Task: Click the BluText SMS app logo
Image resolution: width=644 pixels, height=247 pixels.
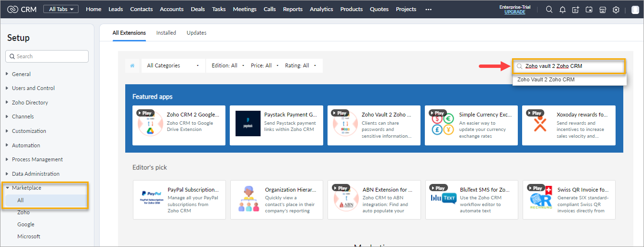Action: pos(444,197)
